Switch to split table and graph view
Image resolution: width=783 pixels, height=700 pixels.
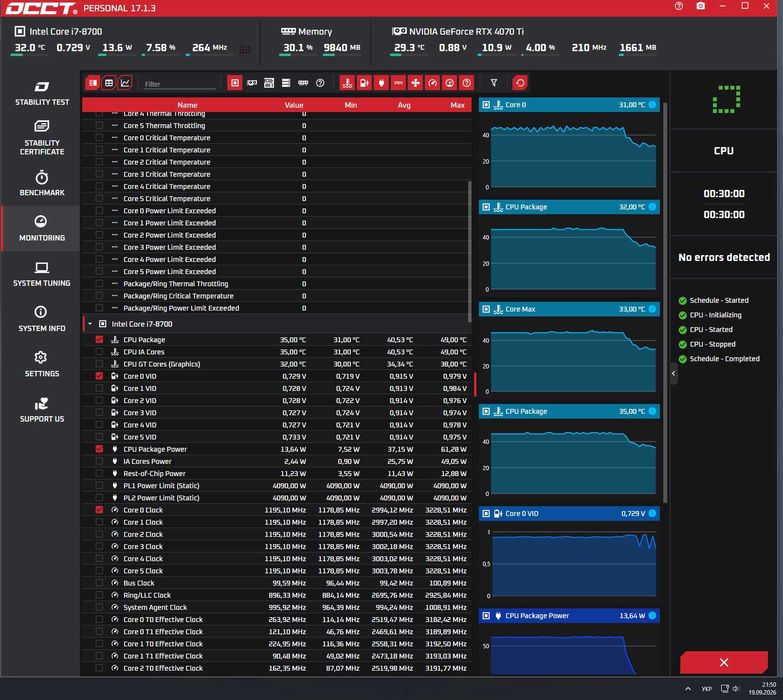pos(93,83)
